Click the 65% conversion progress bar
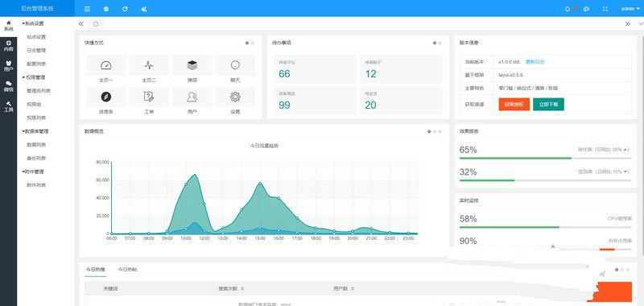Screen dimensions: 644x306 pos(546,158)
